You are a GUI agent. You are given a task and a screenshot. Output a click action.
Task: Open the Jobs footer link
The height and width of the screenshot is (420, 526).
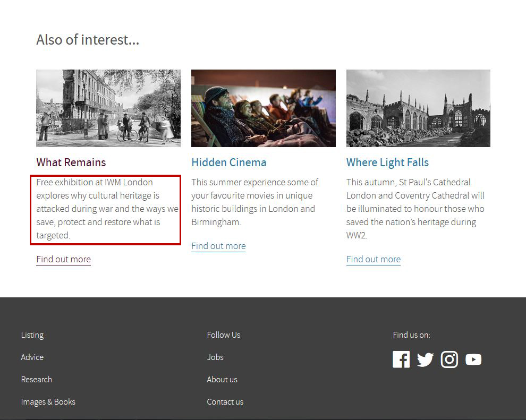click(215, 357)
